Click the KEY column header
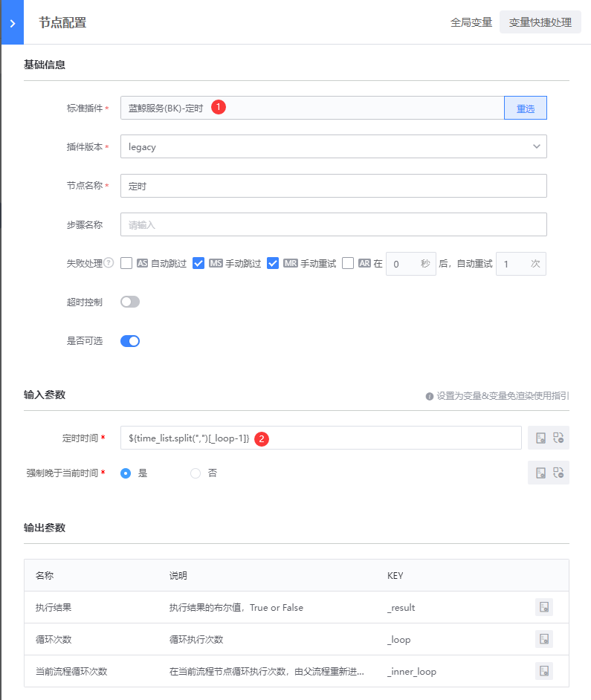Viewport: 591px width, 700px height. click(x=395, y=575)
